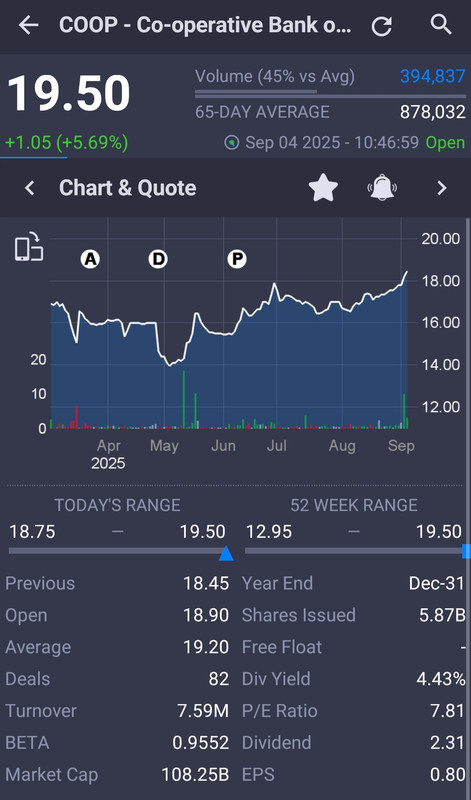Tap the Market Cap value 108.25B
The image size is (471, 800).
point(195,774)
